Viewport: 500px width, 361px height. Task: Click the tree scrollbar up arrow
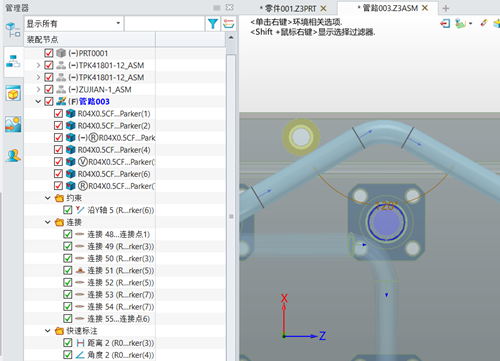(x=231, y=38)
